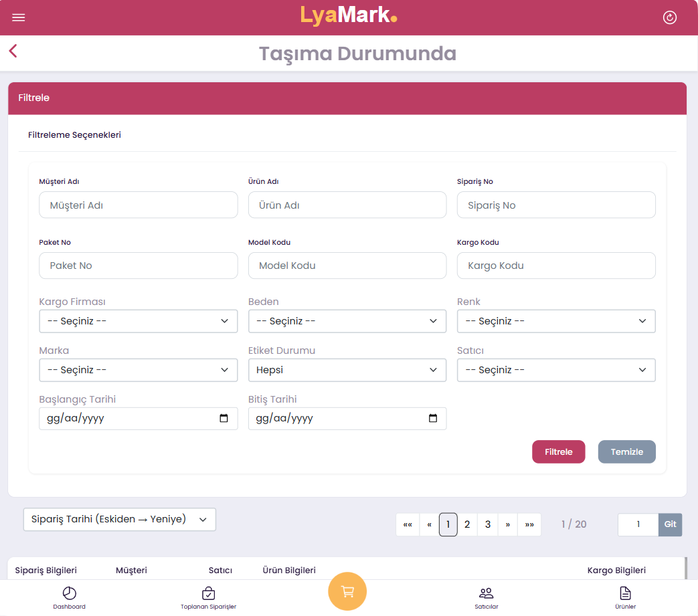Open Toplanan Siparişler in bottom bar
The height and width of the screenshot is (616, 698).
[x=208, y=597]
